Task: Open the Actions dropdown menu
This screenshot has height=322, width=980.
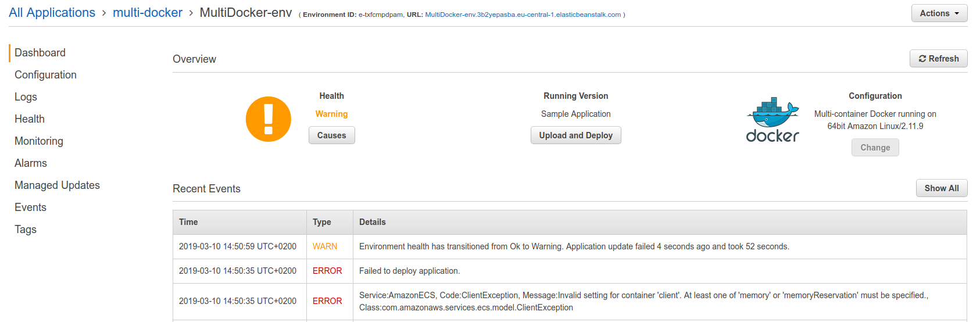Action: (x=939, y=13)
